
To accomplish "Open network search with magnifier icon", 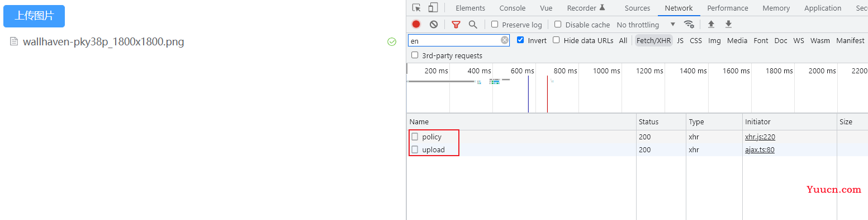I will pos(473,25).
